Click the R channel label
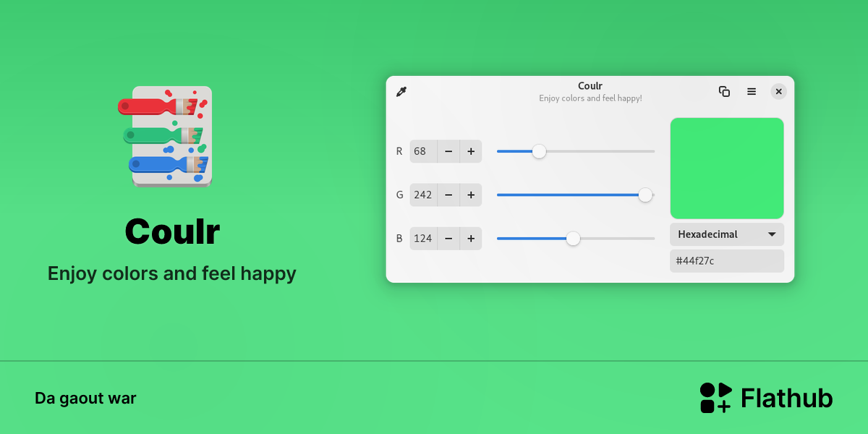Image resolution: width=868 pixels, height=434 pixels. [x=399, y=151]
